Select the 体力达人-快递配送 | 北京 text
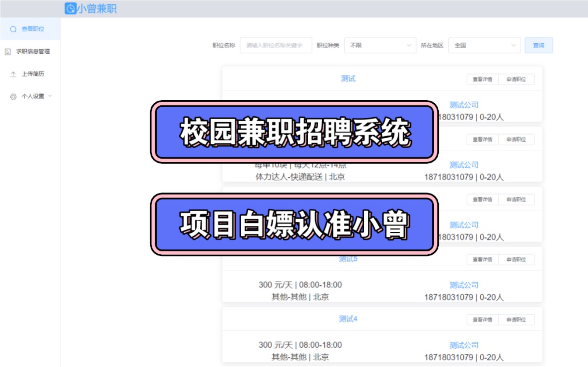This screenshot has width=588, height=367. [300, 177]
